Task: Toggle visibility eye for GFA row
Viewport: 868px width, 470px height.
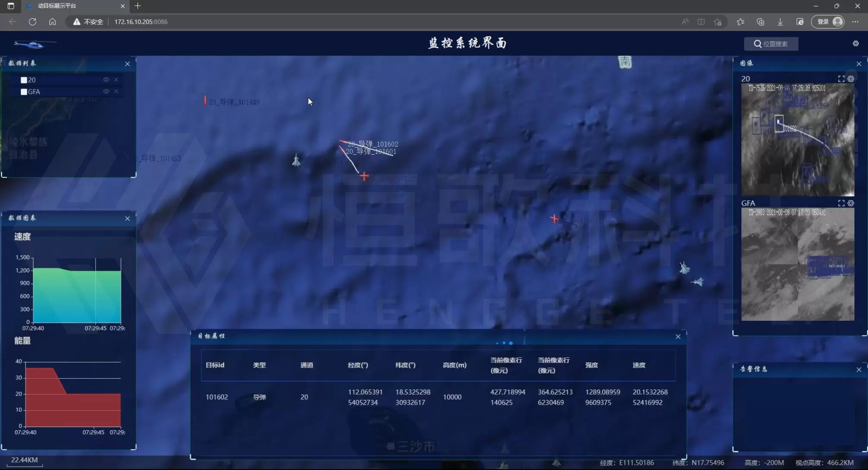Action: (x=106, y=91)
